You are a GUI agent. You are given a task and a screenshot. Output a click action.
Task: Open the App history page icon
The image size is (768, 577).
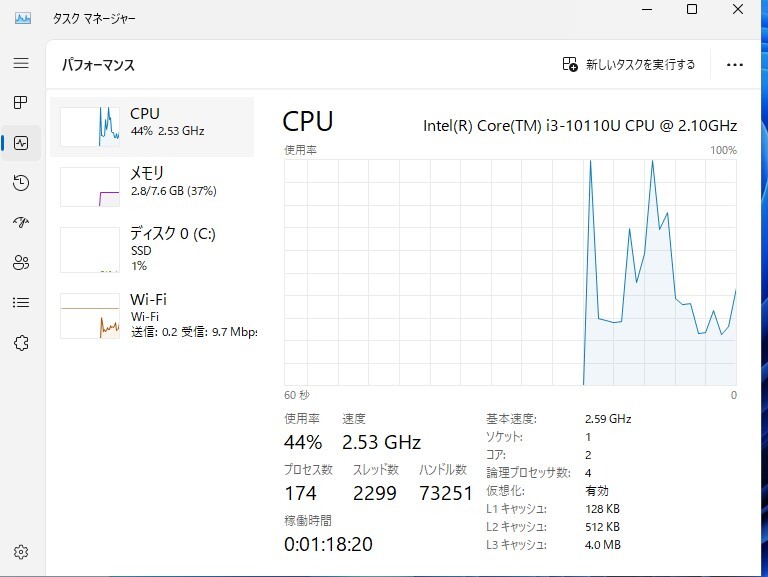point(21,183)
